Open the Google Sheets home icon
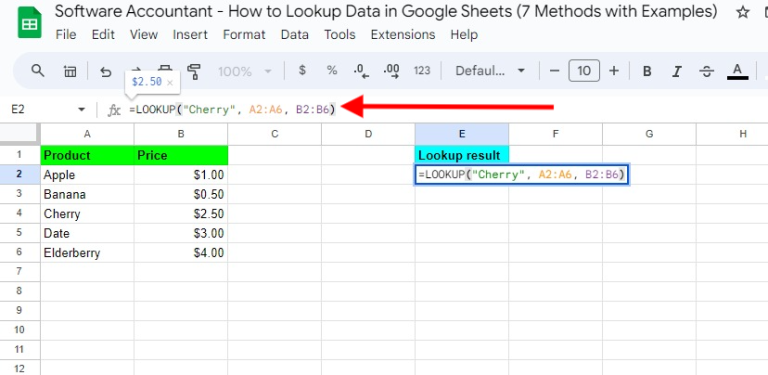 (29, 23)
